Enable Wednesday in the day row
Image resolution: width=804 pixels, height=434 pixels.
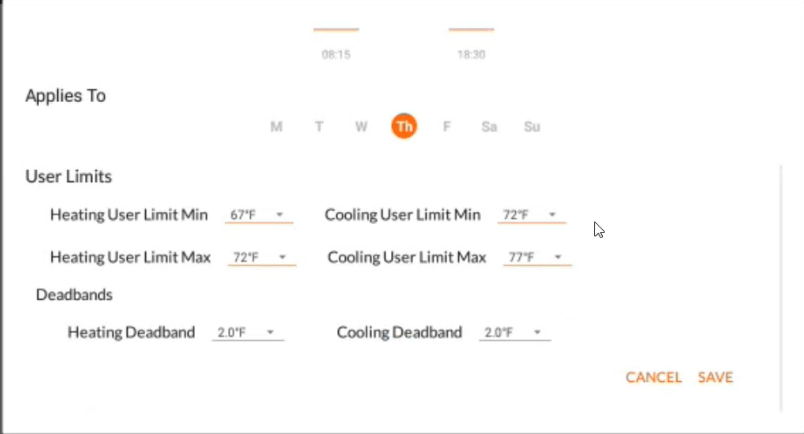click(361, 127)
